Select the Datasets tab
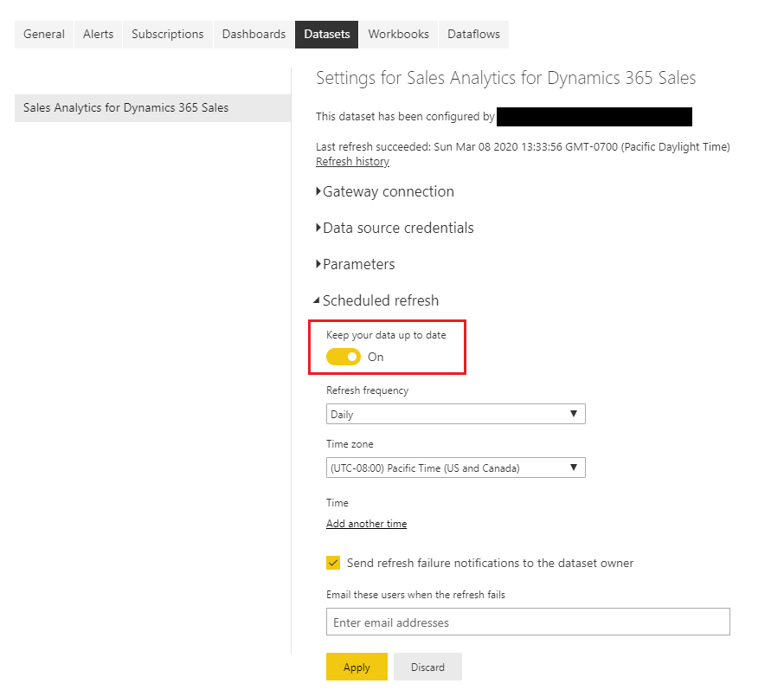Viewport: 784px width, 690px height. [x=327, y=35]
